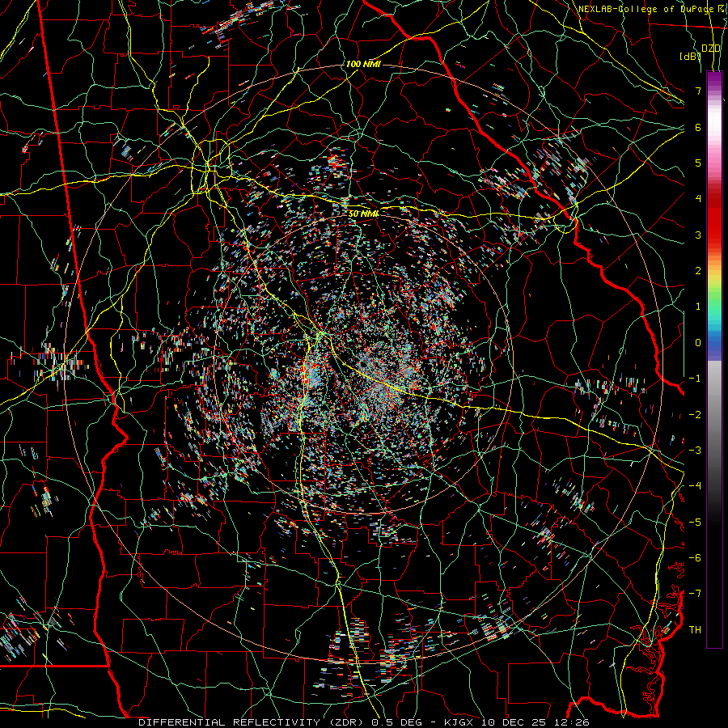Click the 5 value on the scale
Image resolution: width=728 pixels, height=728 pixels.
698,163
